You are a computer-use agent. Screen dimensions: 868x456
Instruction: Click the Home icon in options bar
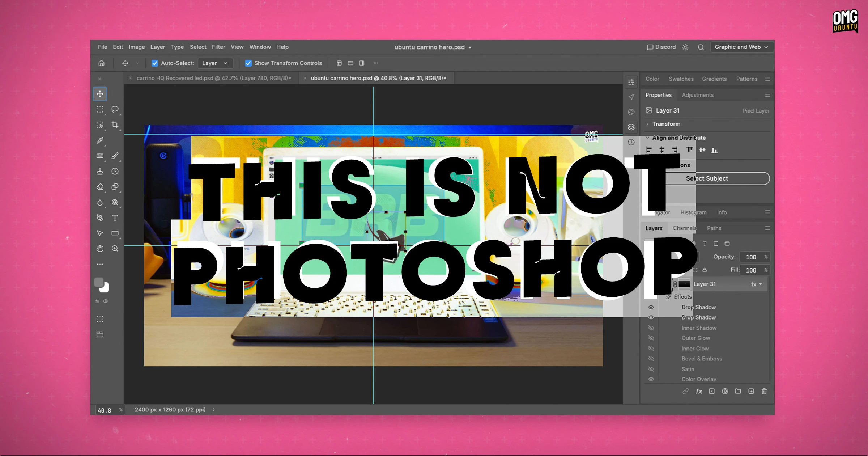[102, 63]
